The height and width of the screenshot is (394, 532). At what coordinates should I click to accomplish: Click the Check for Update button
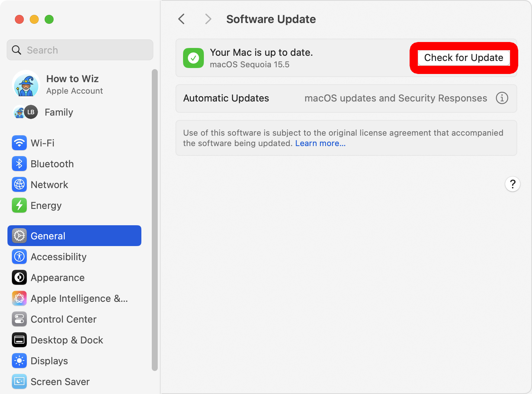[463, 58]
